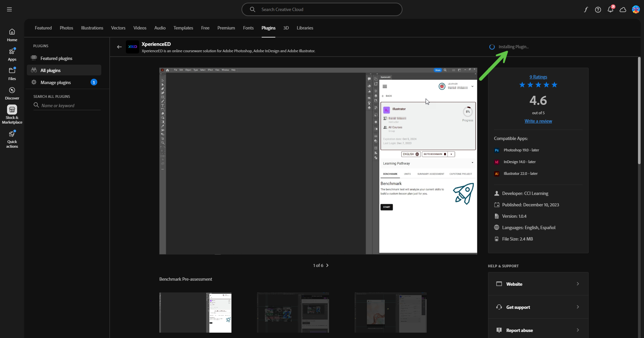Open the hamburger menu at top left

[x=9, y=9]
